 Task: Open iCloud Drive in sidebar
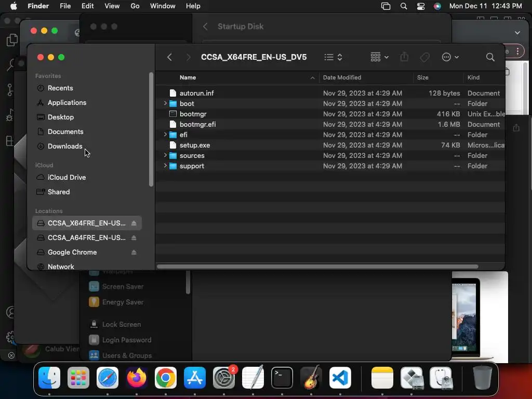pos(66,177)
